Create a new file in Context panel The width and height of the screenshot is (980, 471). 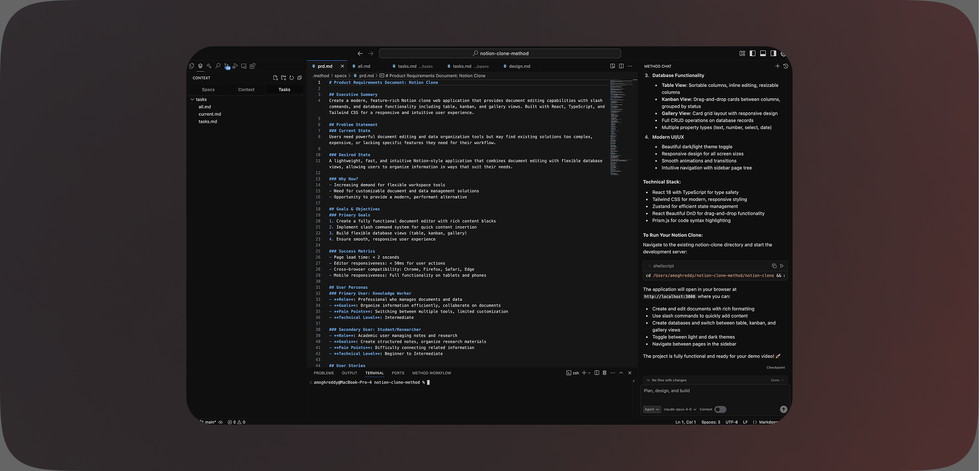point(275,78)
